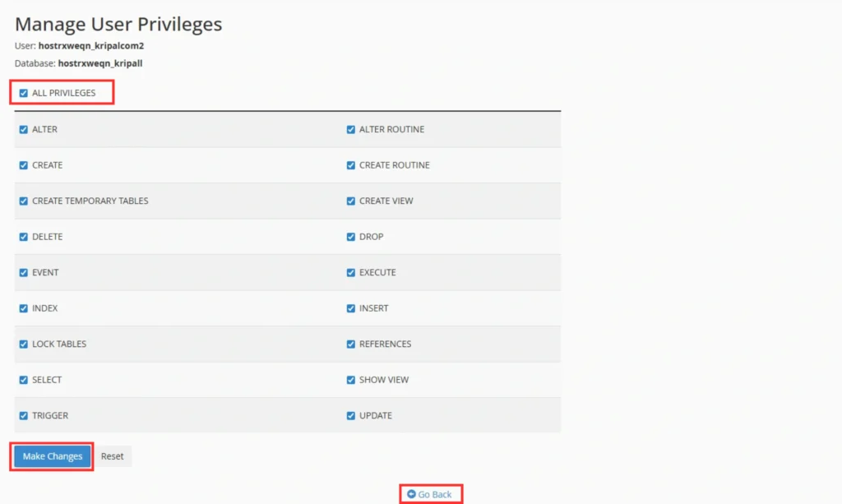Toggle the DELETE privilege checkbox
This screenshot has width=842, height=504.
point(24,237)
